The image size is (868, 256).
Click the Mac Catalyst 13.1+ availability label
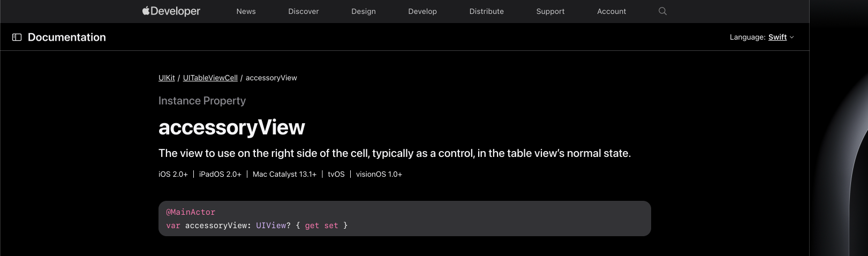[x=284, y=175]
